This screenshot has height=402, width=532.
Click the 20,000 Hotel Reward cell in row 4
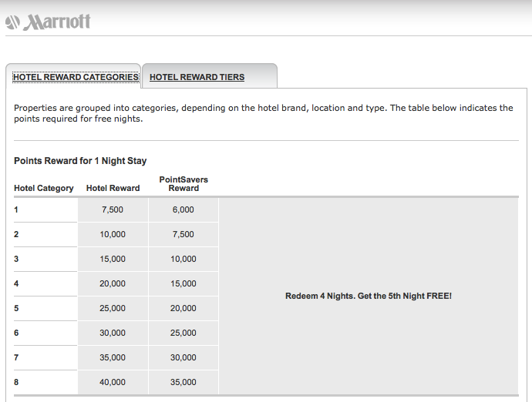coord(113,283)
